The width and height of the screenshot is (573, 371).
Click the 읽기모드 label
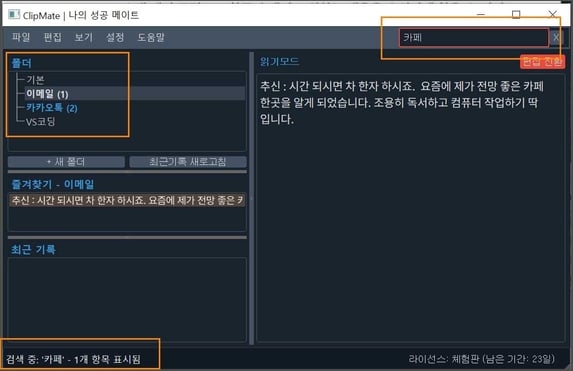pos(279,61)
